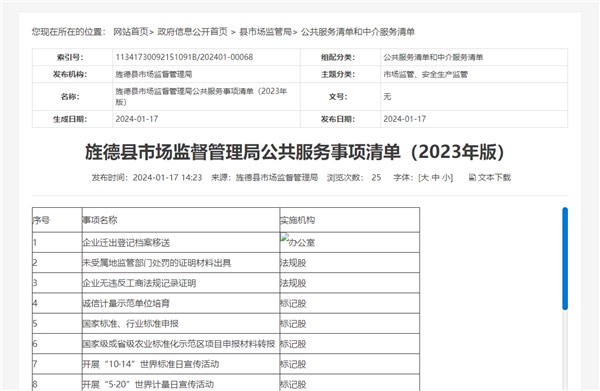
Task: Click the 文本下载 download icon
Action: pyautogui.click(x=473, y=177)
